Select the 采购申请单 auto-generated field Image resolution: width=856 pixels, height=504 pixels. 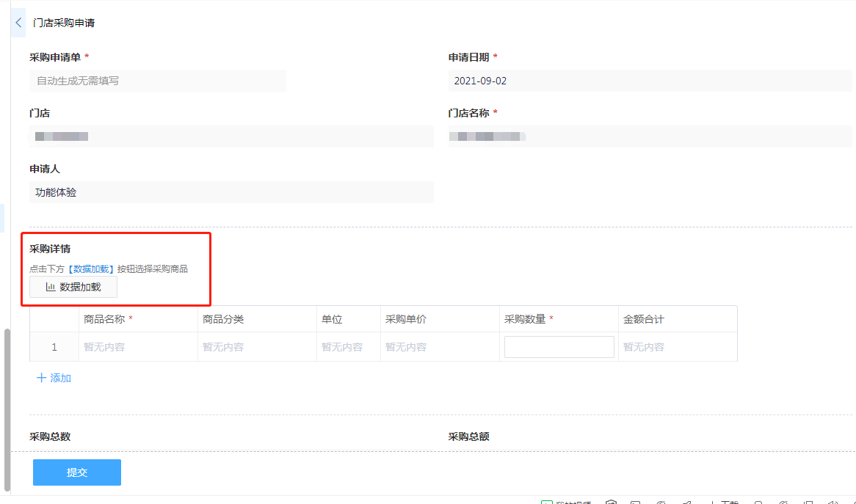click(x=158, y=81)
